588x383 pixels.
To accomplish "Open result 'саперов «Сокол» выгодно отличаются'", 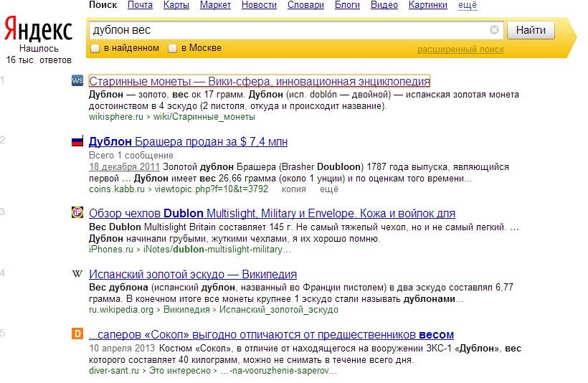I will coord(271,334).
